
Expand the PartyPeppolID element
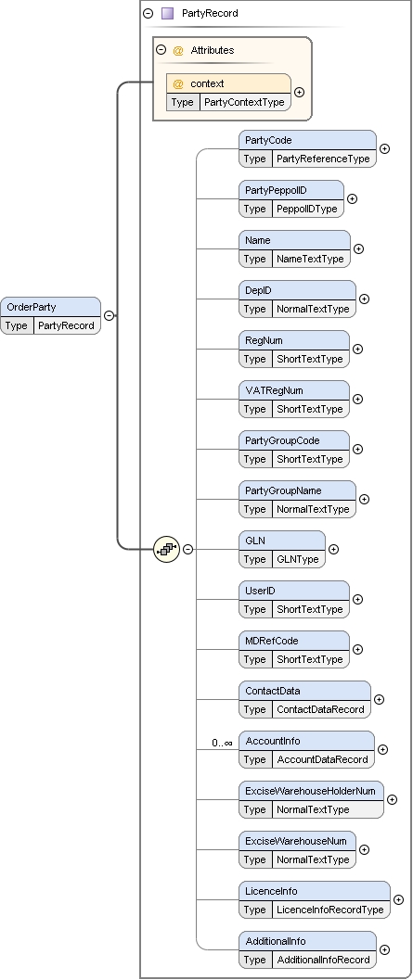pos(352,198)
